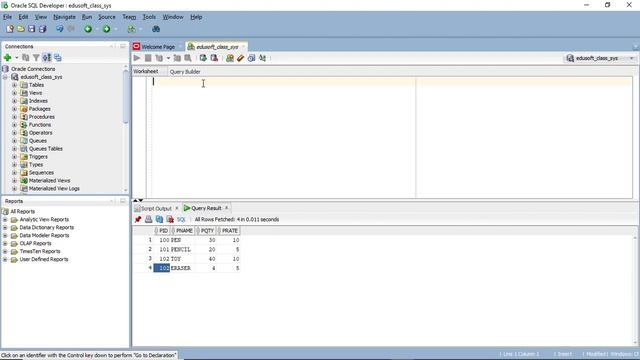Click the print icon in Query Result toolbar
The height and width of the screenshot is (360, 640).
149,220
